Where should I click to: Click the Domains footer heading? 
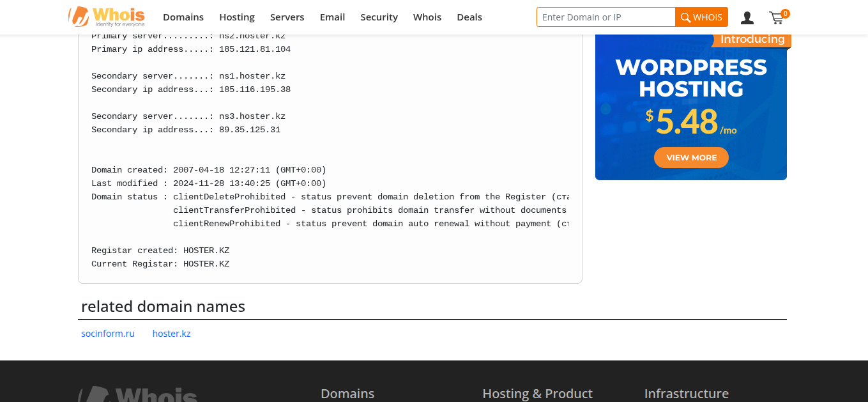click(347, 394)
